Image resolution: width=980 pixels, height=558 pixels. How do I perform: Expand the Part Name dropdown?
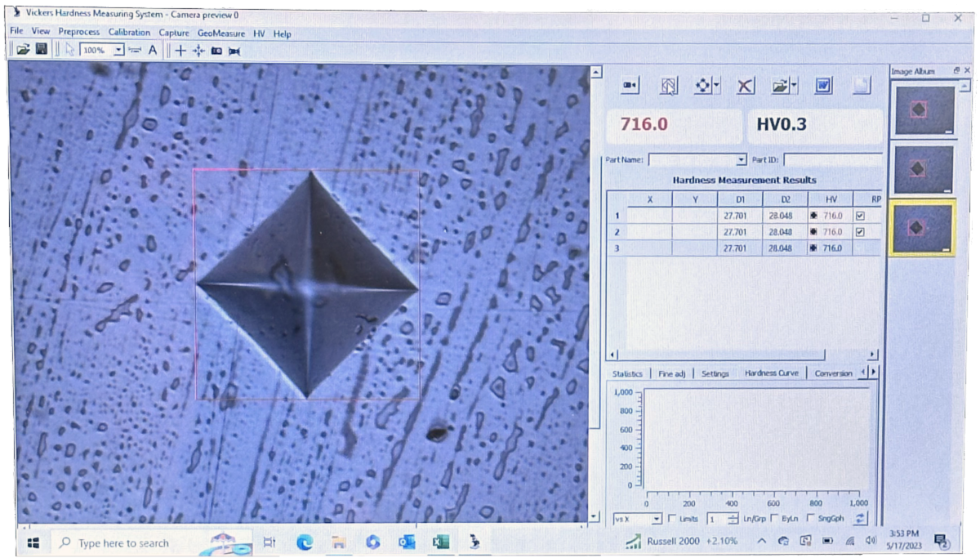click(741, 160)
